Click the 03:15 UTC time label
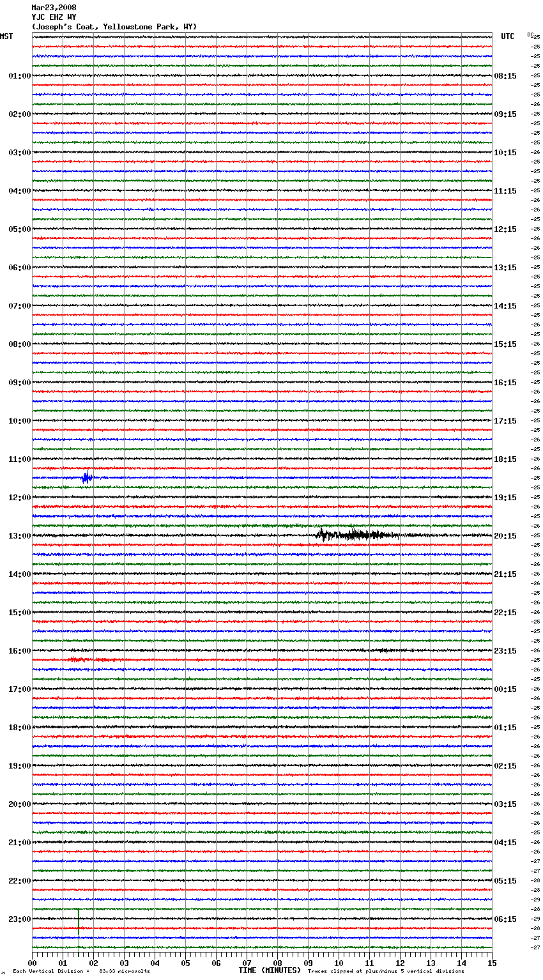The width and height of the screenshot is (543, 980). [x=505, y=804]
